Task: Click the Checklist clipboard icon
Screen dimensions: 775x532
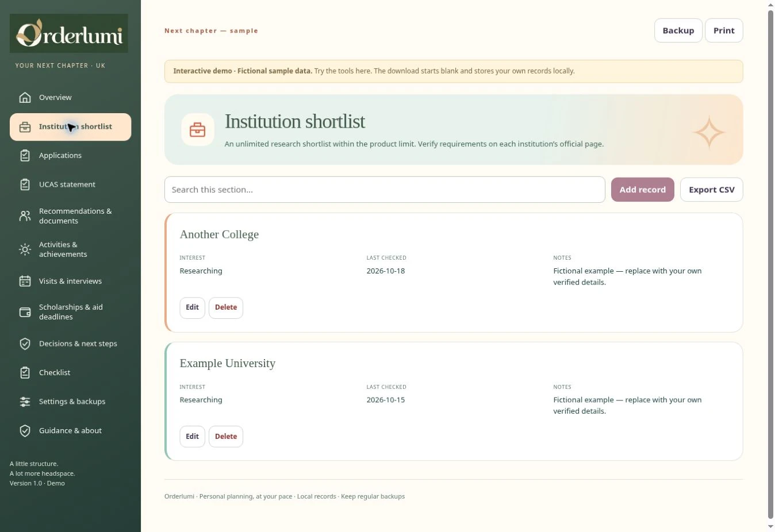Action: [25, 373]
